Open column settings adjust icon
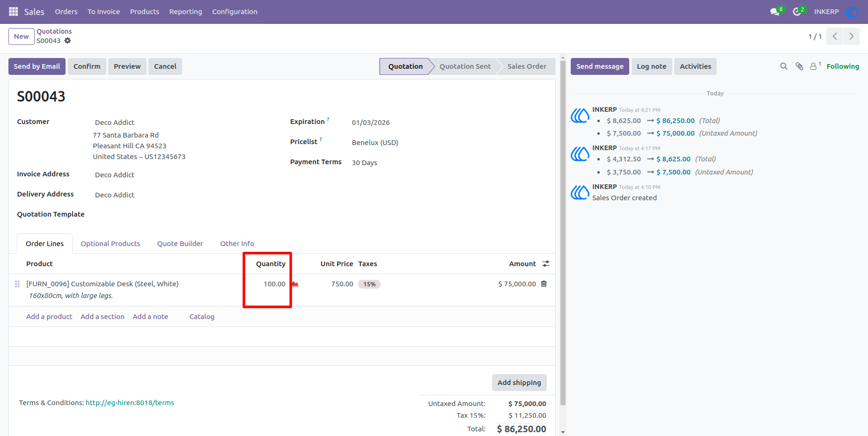Image resolution: width=868 pixels, height=436 pixels. point(546,264)
